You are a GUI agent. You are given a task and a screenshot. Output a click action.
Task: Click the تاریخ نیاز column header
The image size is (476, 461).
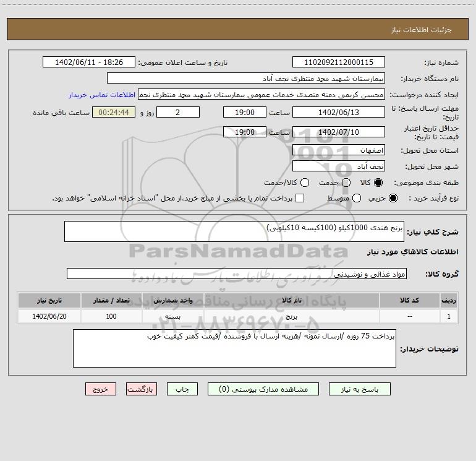pos(49,301)
